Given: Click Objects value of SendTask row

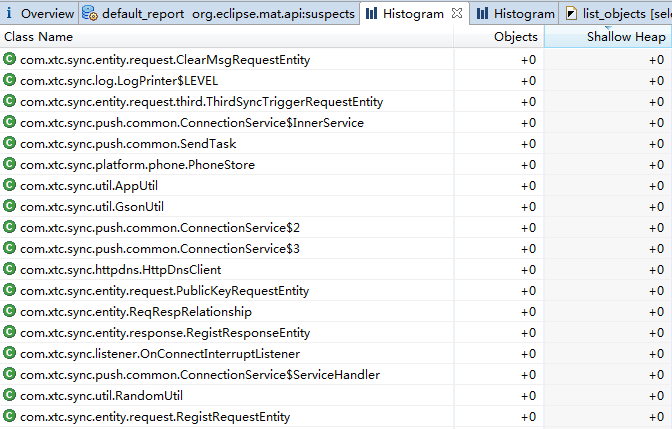Looking at the screenshot, I should (x=528, y=144).
